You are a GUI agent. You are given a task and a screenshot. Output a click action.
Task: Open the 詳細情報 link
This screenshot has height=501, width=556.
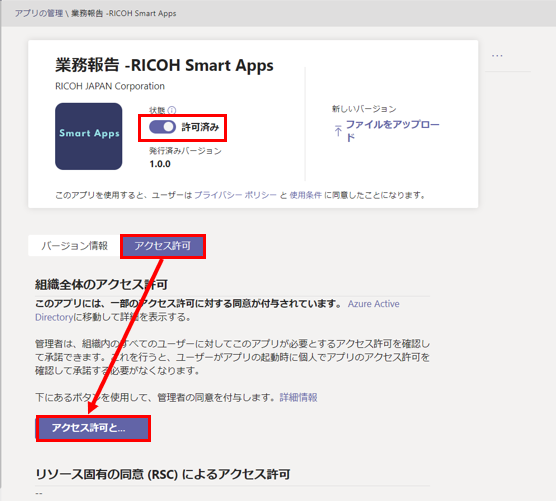click(299, 397)
